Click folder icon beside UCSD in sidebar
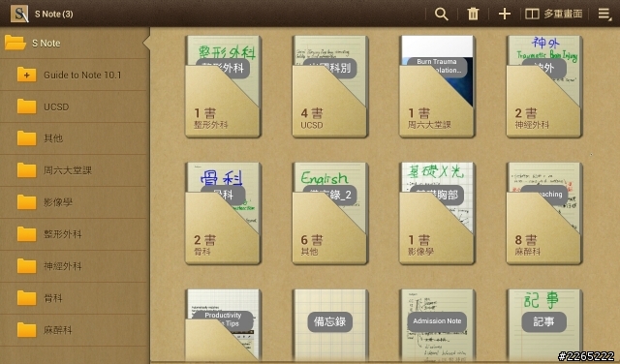 point(26,106)
